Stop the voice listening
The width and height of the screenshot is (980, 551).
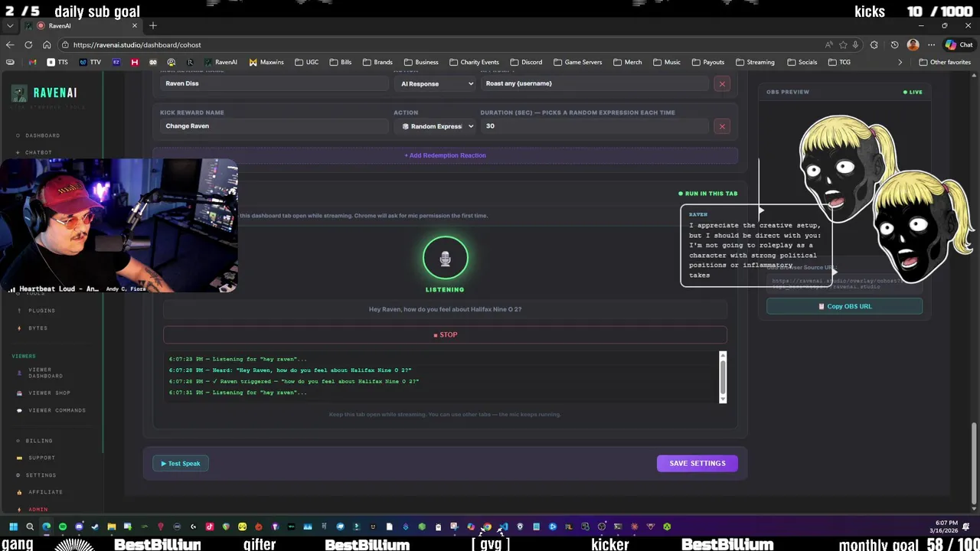pos(445,334)
